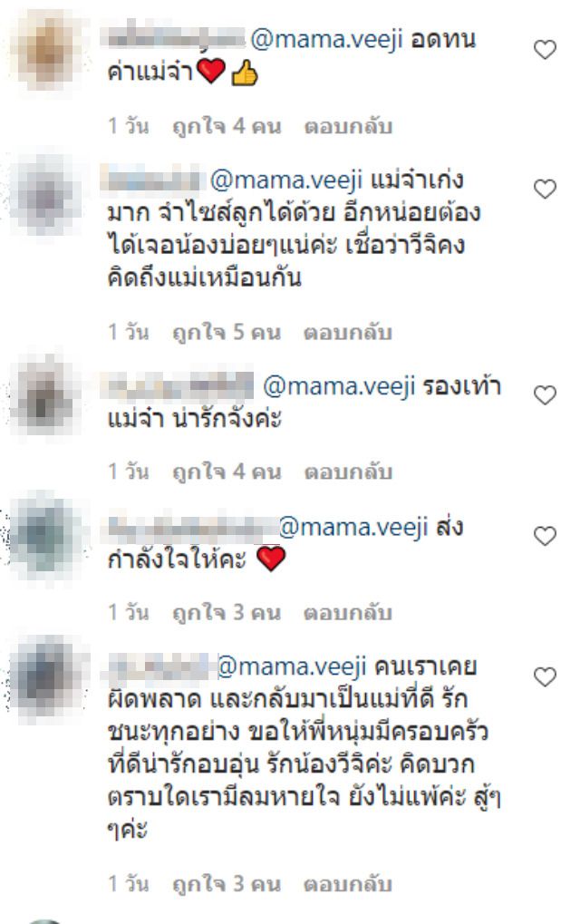Open profile picture of ส่งกำลังใจ commenter
This screenshot has width=580, height=924.
pos(46,536)
